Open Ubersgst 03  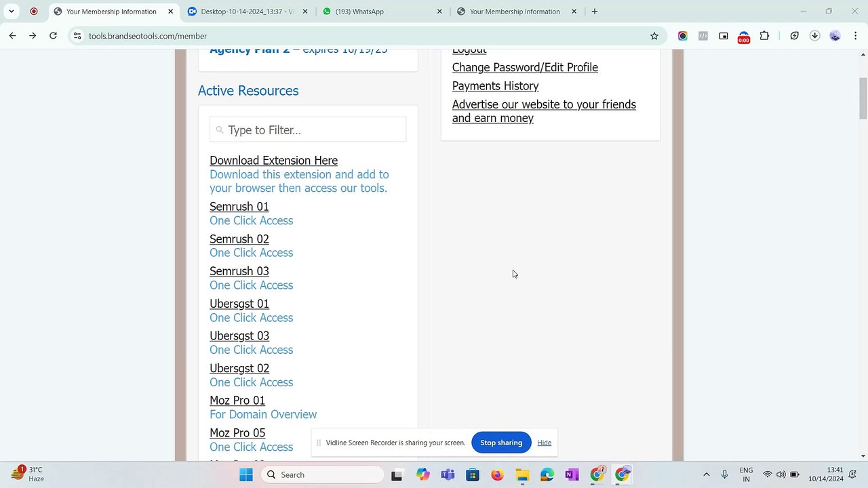click(239, 336)
